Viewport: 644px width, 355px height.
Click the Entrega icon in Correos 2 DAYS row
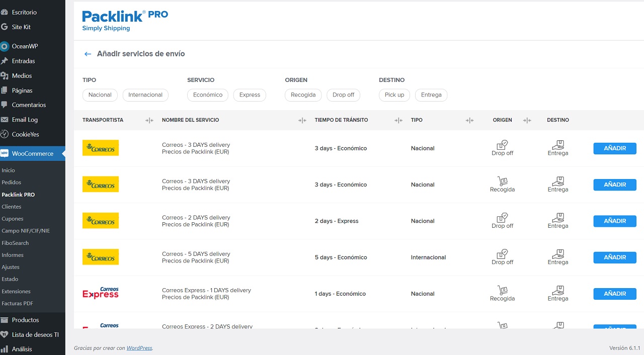coord(557,217)
